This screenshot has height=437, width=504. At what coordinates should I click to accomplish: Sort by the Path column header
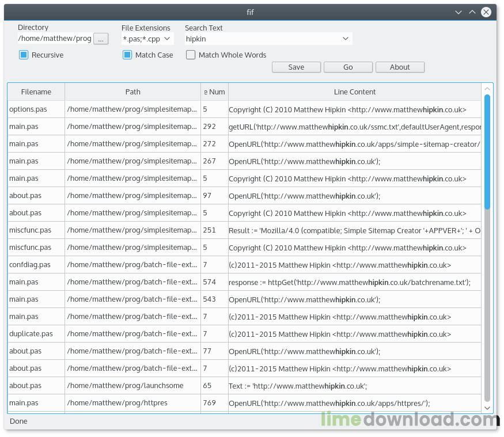coord(132,92)
